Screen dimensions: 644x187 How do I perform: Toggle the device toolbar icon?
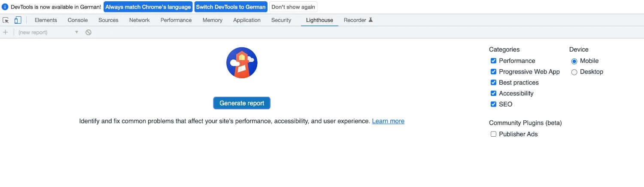[x=18, y=20]
